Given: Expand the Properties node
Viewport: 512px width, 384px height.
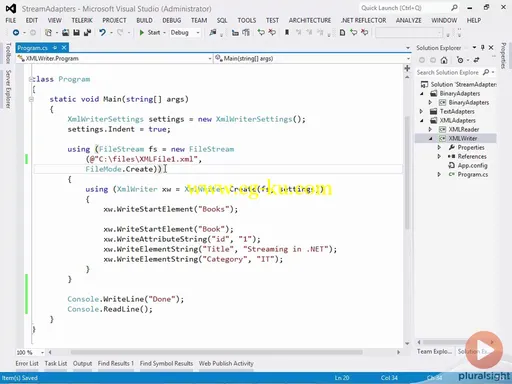Looking at the screenshot, I should 439,147.
